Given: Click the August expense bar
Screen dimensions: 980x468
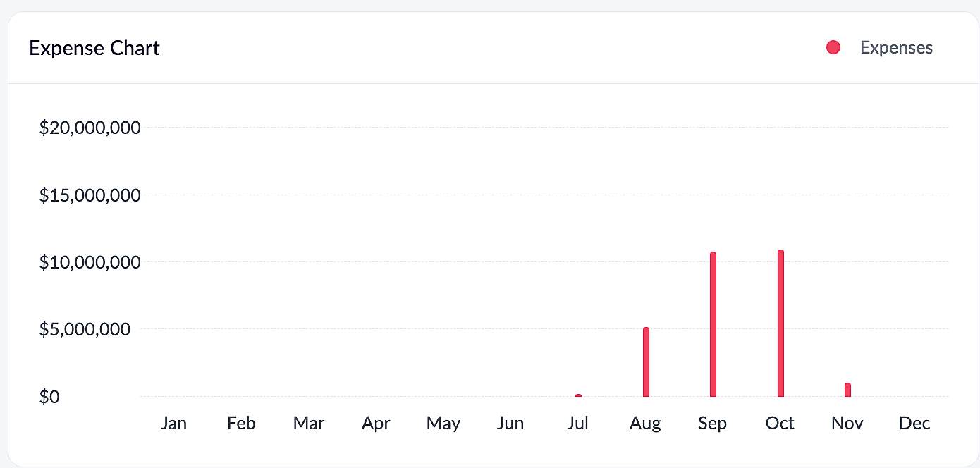Looking at the screenshot, I should click(646, 362).
